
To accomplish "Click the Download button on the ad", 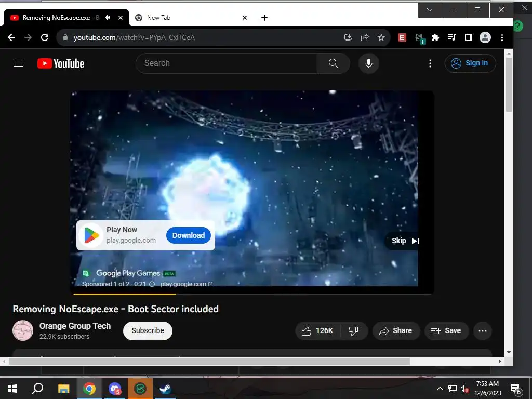I will [x=189, y=235].
